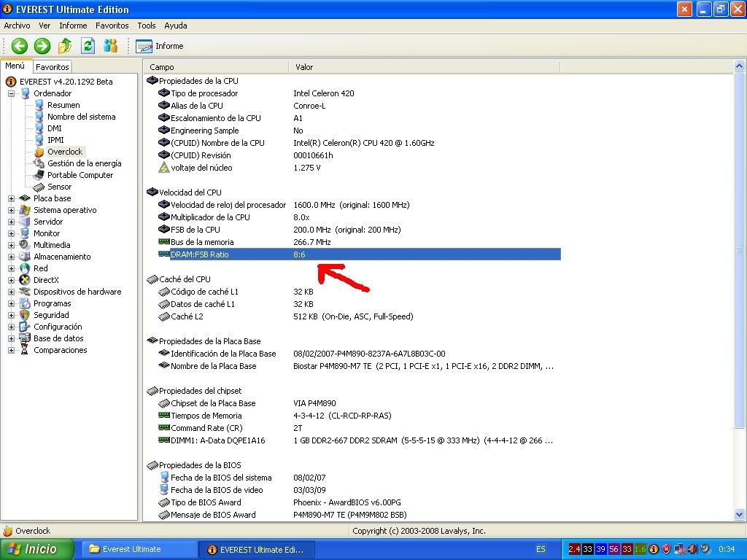Select Comparaciones in the tree
This screenshot has width=747, height=560.
click(60, 350)
